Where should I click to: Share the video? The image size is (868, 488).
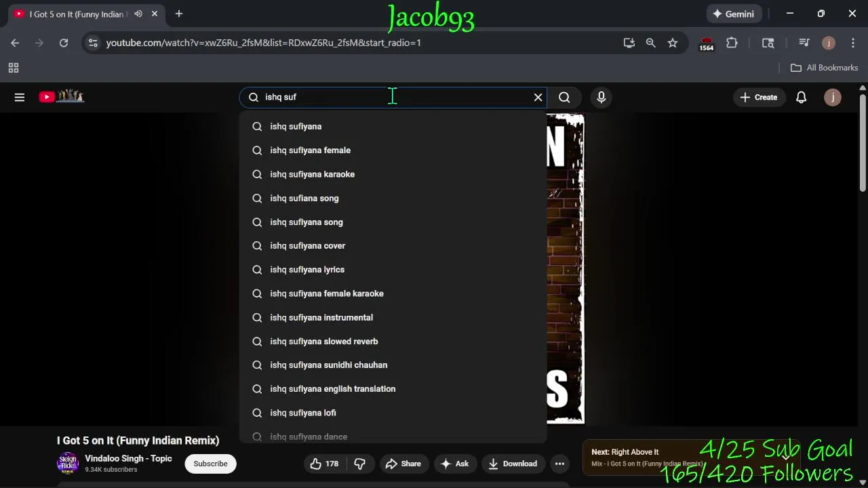click(x=403, y=464)
